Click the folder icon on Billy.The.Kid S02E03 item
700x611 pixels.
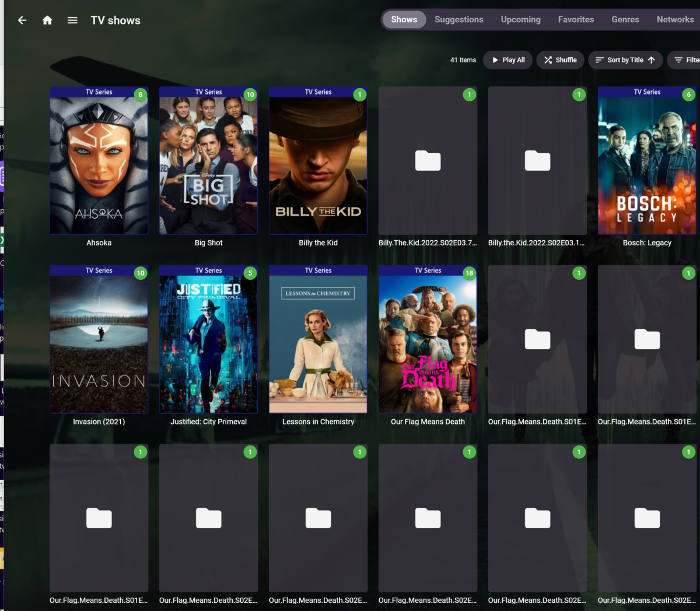click(428, 161)
